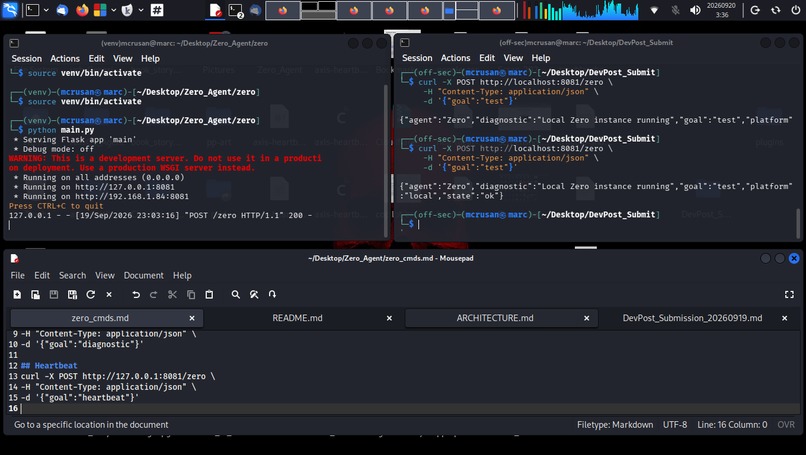Toggle fullscreen in Mousepad toolbar
Viewport: 806px width, 455px height.
point(789,295)
